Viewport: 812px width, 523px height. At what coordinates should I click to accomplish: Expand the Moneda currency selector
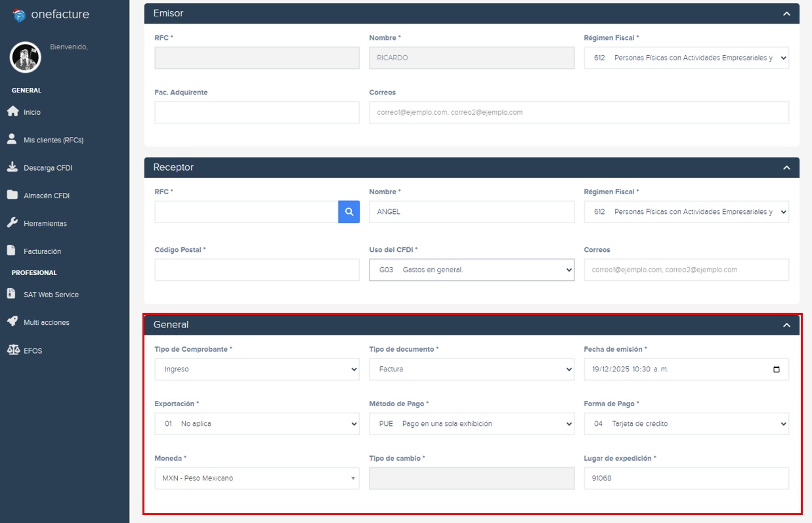coord(257,478)
